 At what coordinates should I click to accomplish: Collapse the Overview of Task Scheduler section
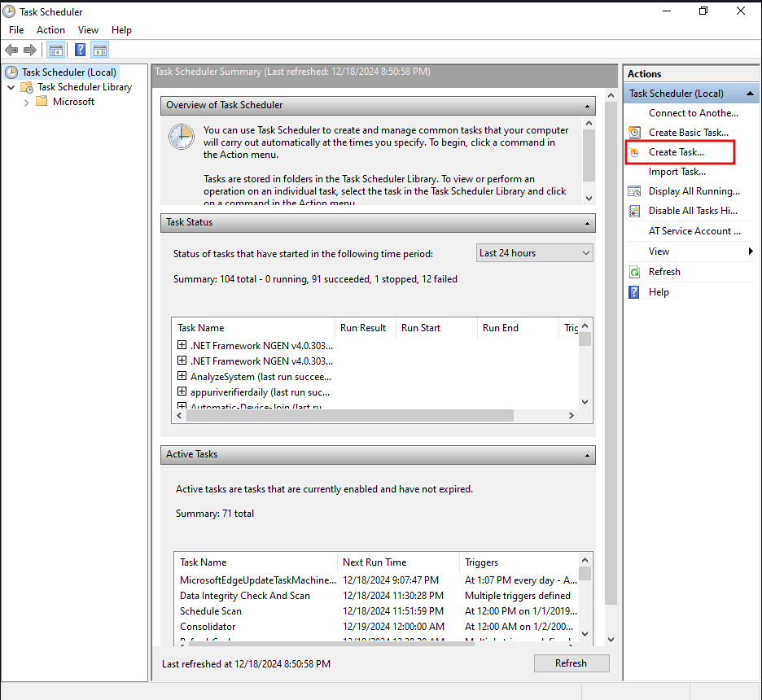[586, 106]
